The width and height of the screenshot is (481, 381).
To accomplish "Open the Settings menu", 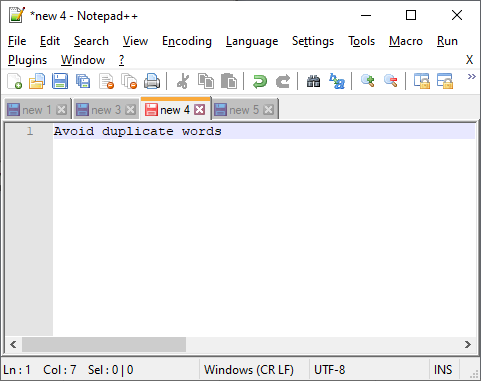I will (x=313, y=41).
